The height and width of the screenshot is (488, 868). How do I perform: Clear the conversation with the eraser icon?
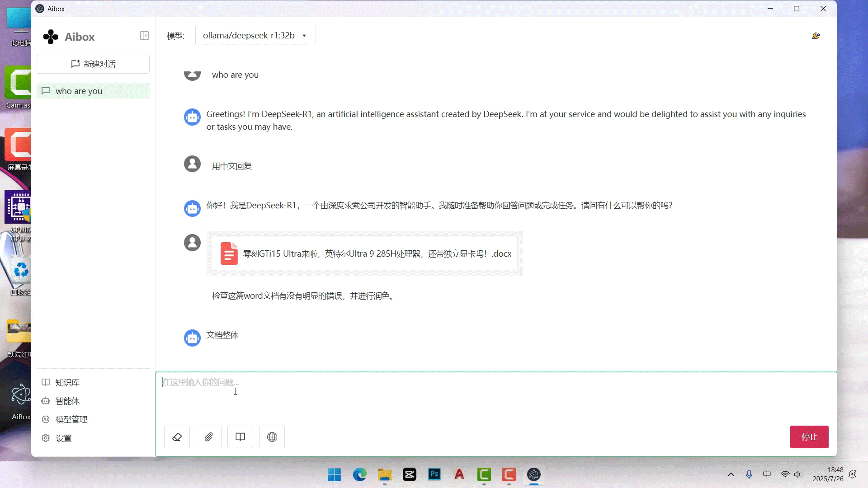[176, 437]
